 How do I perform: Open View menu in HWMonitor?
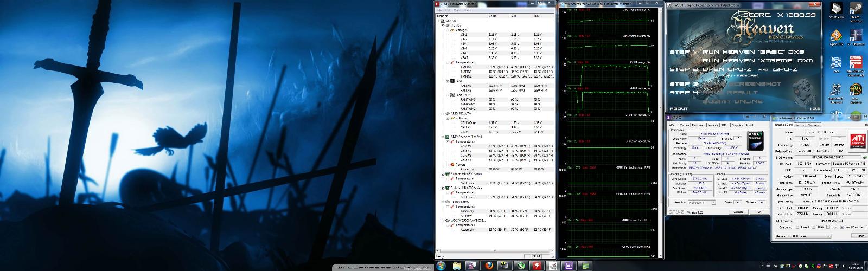(457, 10)
